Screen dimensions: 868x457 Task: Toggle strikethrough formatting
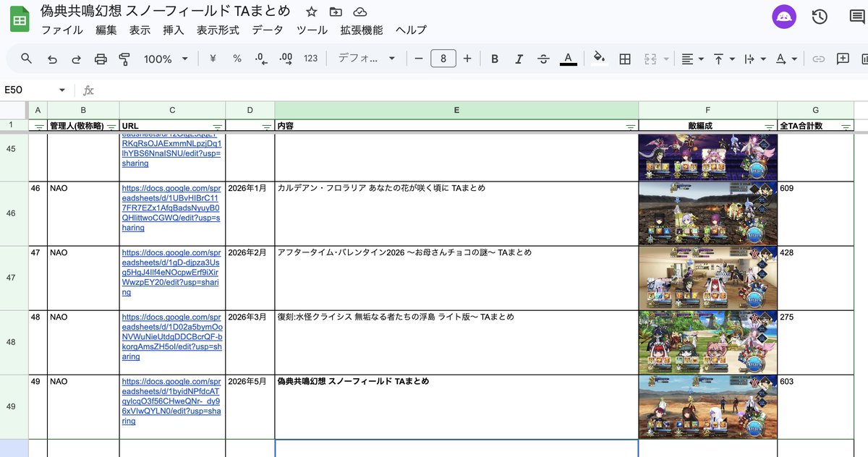click(544, 59)
